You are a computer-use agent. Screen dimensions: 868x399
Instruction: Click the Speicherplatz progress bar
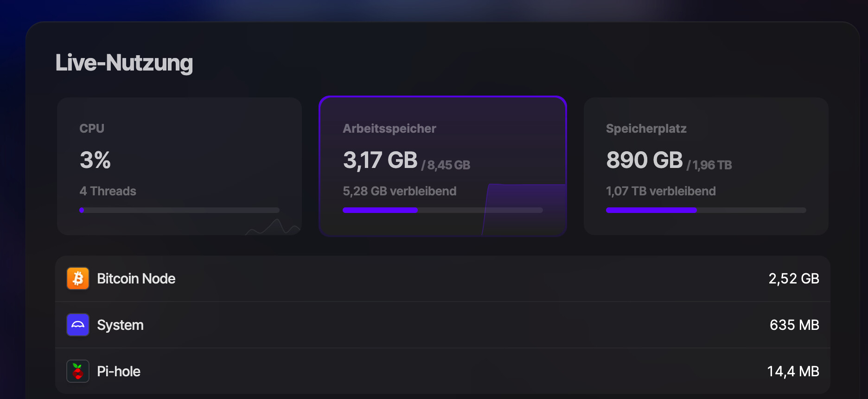pos(706,210)
